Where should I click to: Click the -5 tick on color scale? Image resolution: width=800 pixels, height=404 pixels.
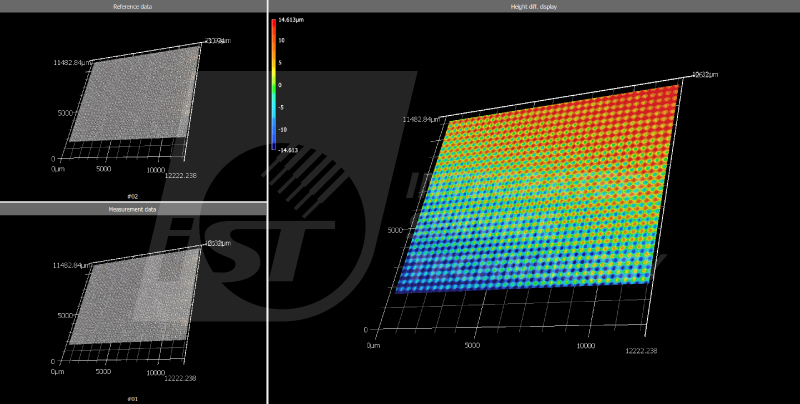(x=281, y=107)
